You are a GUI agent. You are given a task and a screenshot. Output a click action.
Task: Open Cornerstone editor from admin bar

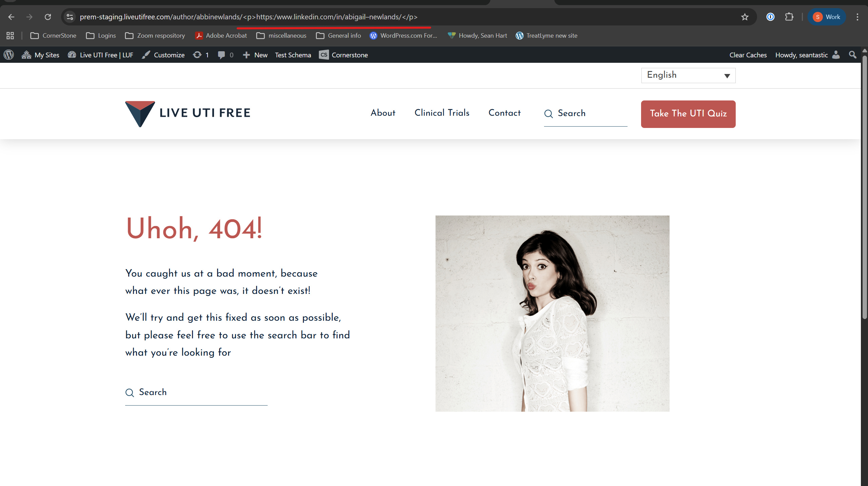(x=343, y=55)
